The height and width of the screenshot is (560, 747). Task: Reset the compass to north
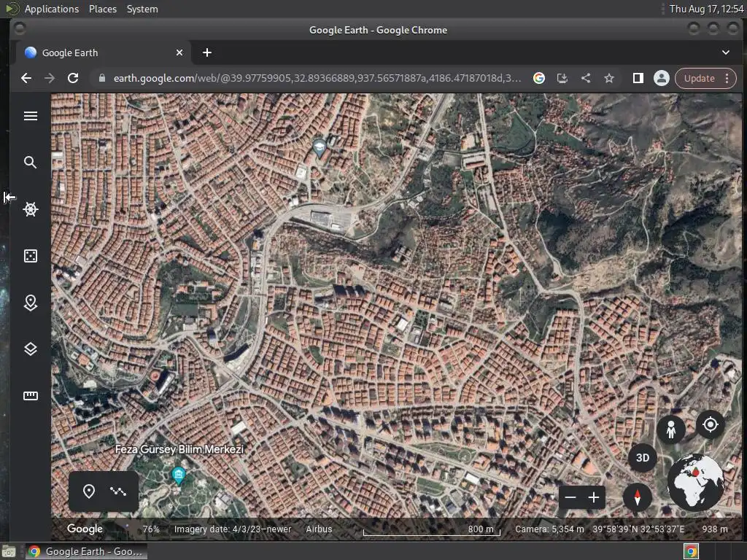[638, 497]
